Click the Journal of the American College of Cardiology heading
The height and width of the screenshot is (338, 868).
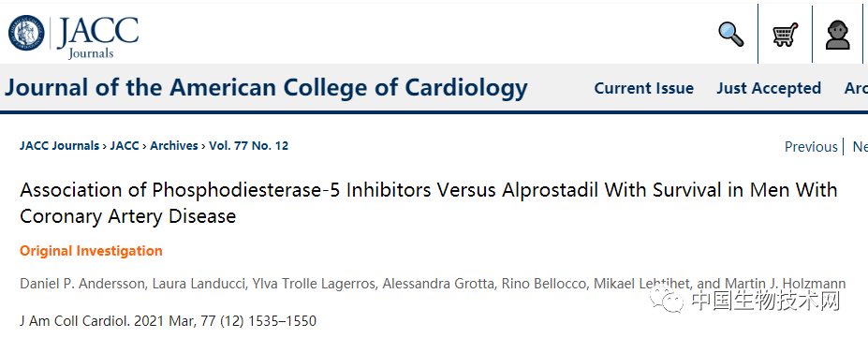click(266, 87)
